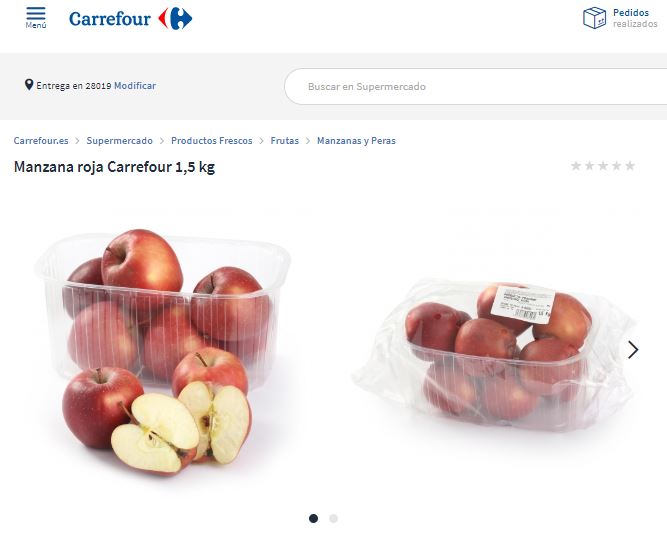Select the first carousel dot
The height and width of the screenshot is (559, 667).
314,518
